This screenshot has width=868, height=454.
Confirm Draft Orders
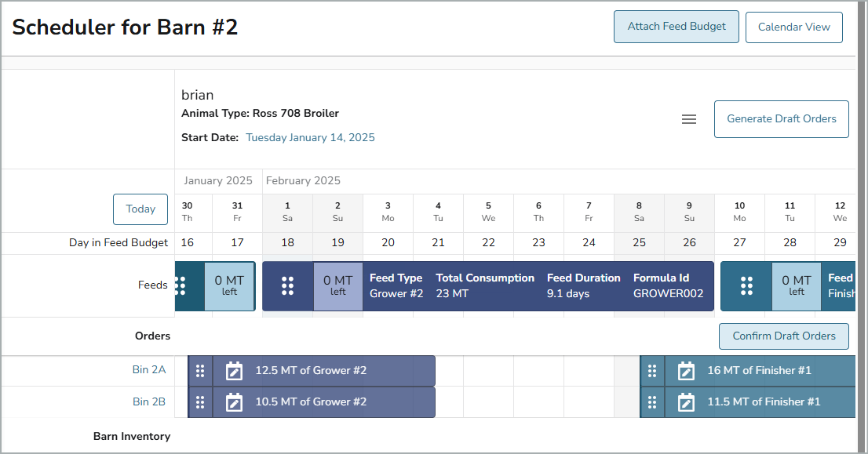(x=784, y=336)
